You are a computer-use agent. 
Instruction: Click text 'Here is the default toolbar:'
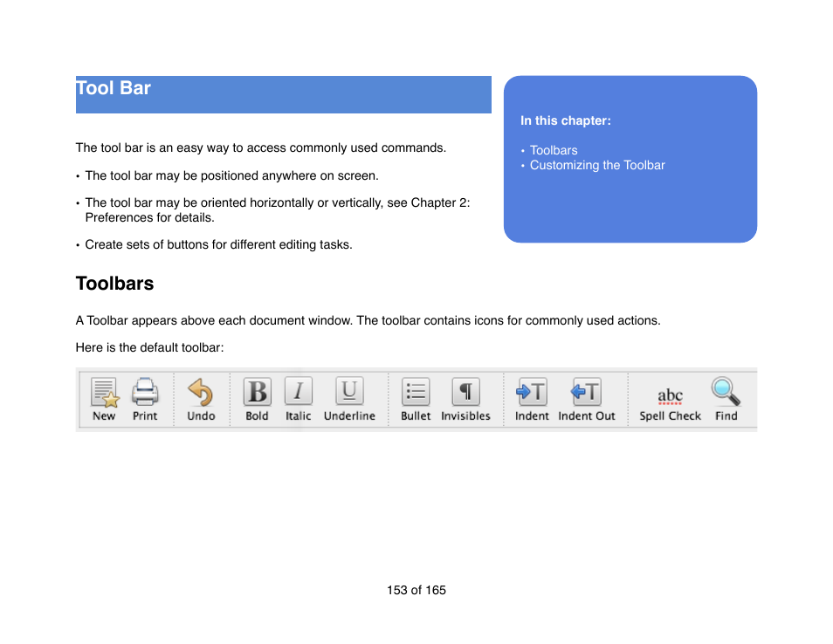click(x=150, y=348)
